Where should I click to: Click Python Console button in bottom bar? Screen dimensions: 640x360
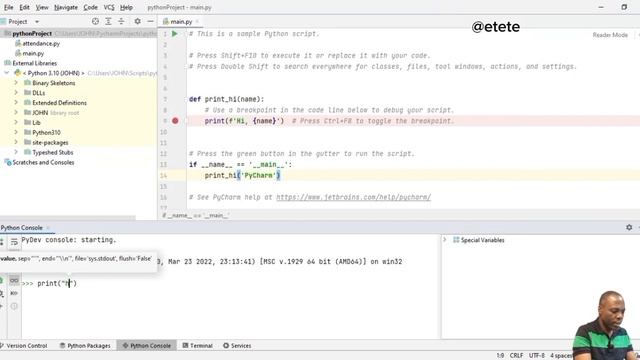147,346
